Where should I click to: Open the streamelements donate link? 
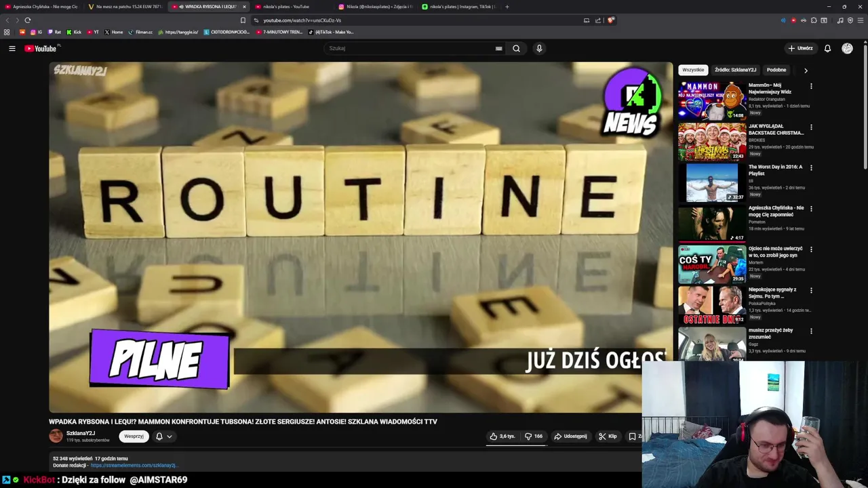pos(134,466)
